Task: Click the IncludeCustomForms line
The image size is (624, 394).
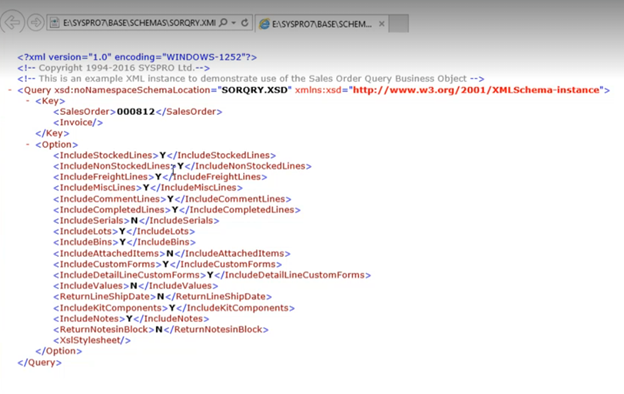Action: tap(168, 264)
